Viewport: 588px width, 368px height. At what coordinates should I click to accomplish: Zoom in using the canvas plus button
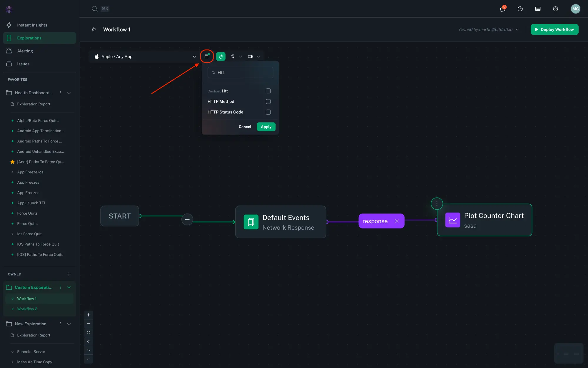coord(88,315)
